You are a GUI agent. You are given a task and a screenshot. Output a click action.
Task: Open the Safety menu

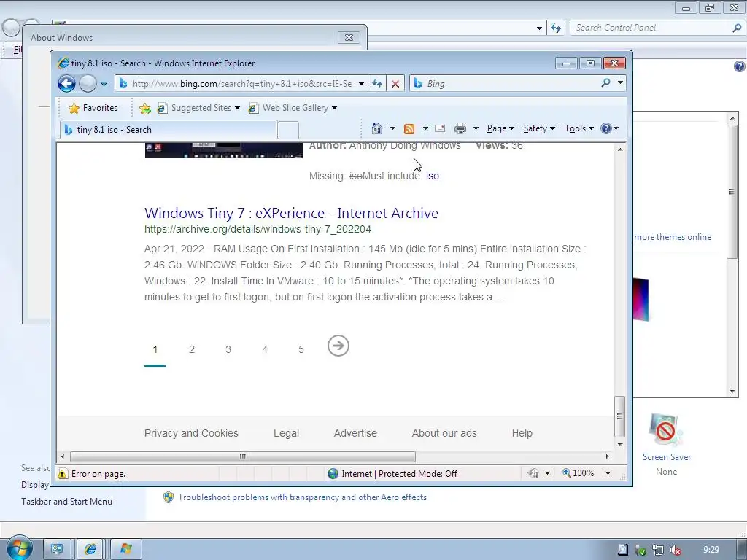click(x=539, y=128)
